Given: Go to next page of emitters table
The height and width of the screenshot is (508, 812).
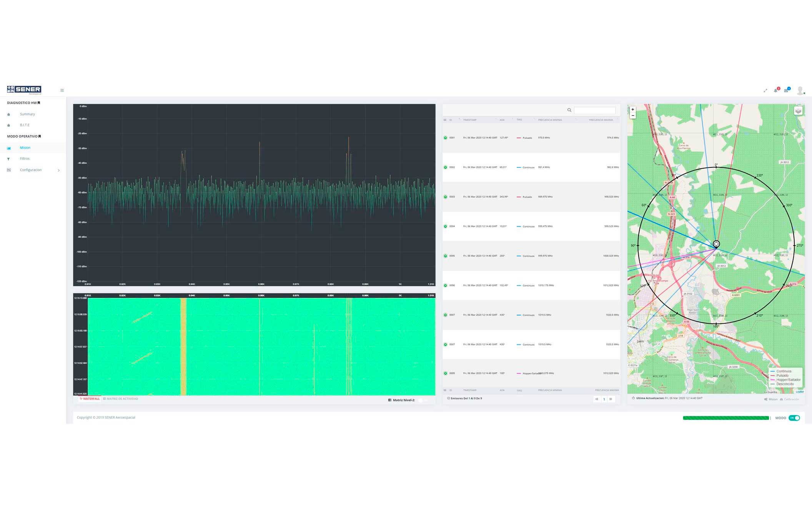Looking at the screenshot, I should pos(611,399).
